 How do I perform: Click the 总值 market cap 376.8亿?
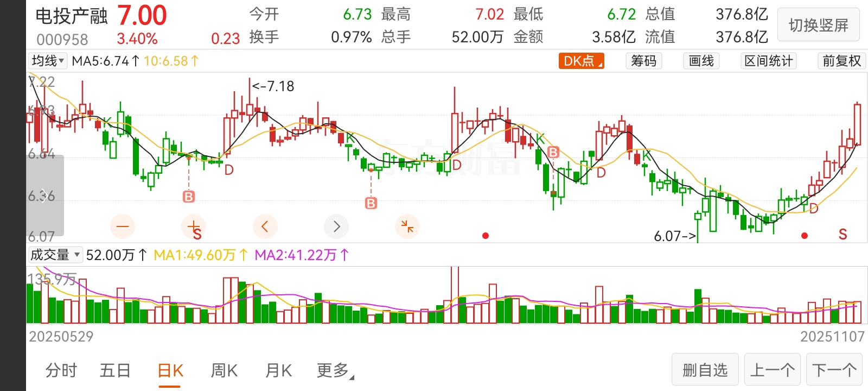click(x=742, y=14)
